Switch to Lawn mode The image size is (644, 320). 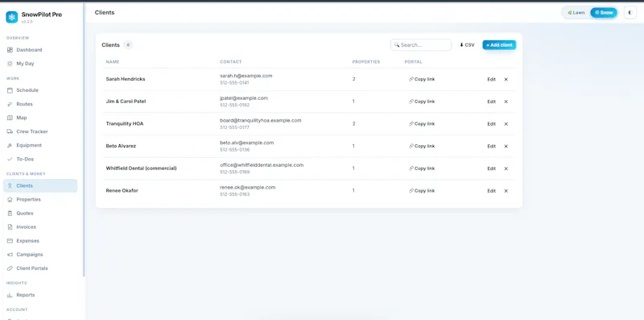click(576, 13)
